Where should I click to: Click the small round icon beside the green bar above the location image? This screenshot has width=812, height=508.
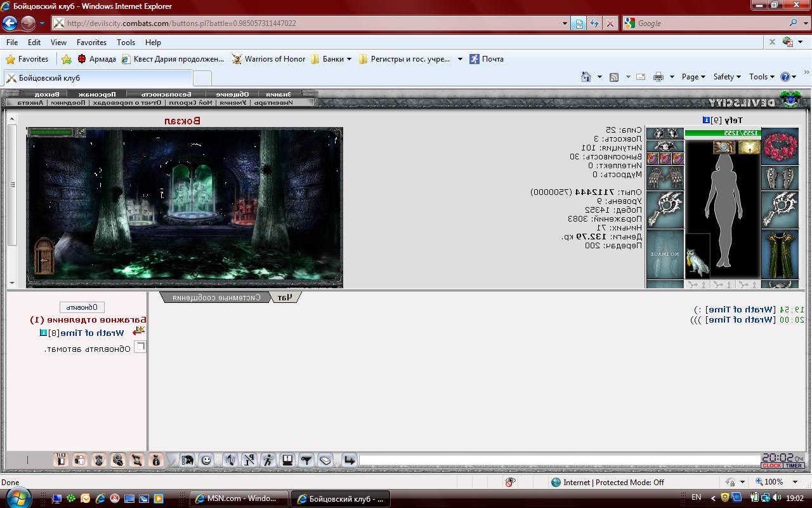pyautogui.click(x=81, y=132)
